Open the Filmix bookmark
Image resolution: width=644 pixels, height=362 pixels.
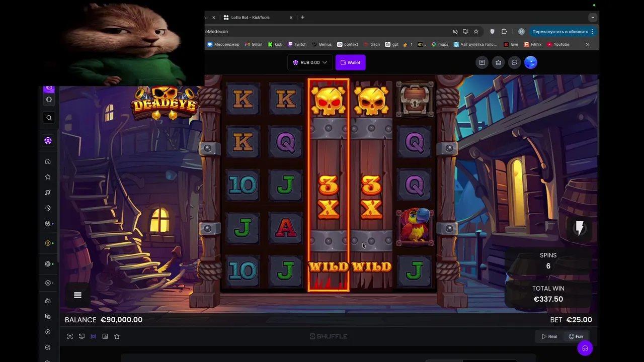tap(533, 44)
